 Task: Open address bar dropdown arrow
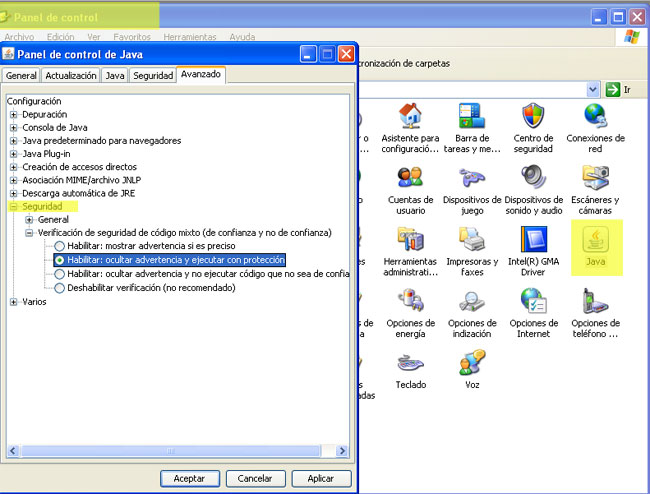(593, 90)
